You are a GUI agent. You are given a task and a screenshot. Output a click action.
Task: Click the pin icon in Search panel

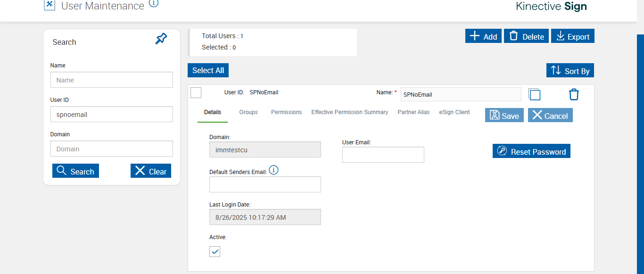tap(161, 39)
